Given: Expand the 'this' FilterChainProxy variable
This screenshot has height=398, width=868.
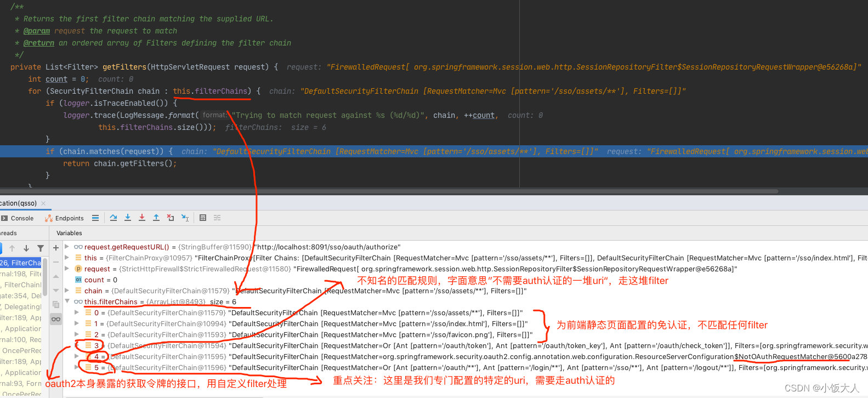Looking at the screenshot, I should [67, 258].
